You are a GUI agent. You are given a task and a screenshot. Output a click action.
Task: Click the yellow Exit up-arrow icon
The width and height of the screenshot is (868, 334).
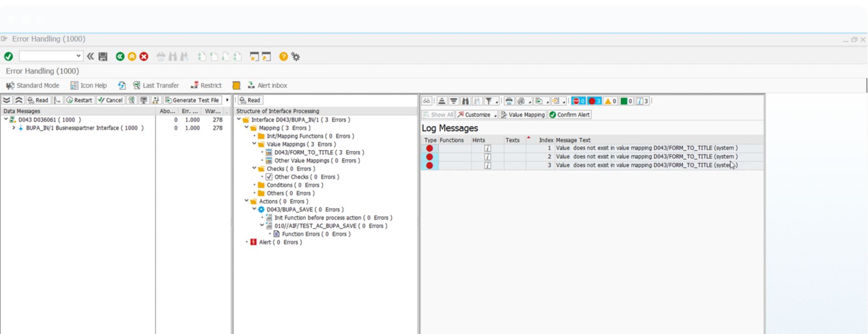(x=132, y=56)
